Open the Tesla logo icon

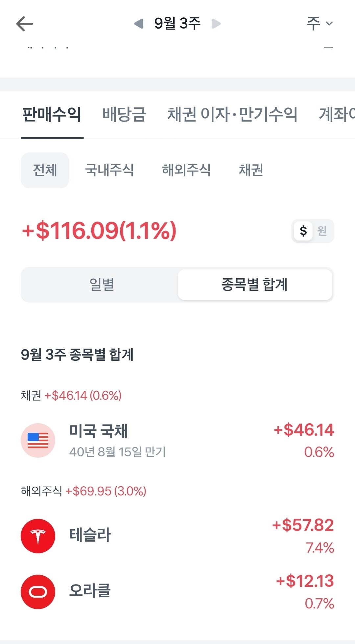click(x=38, y=536)
